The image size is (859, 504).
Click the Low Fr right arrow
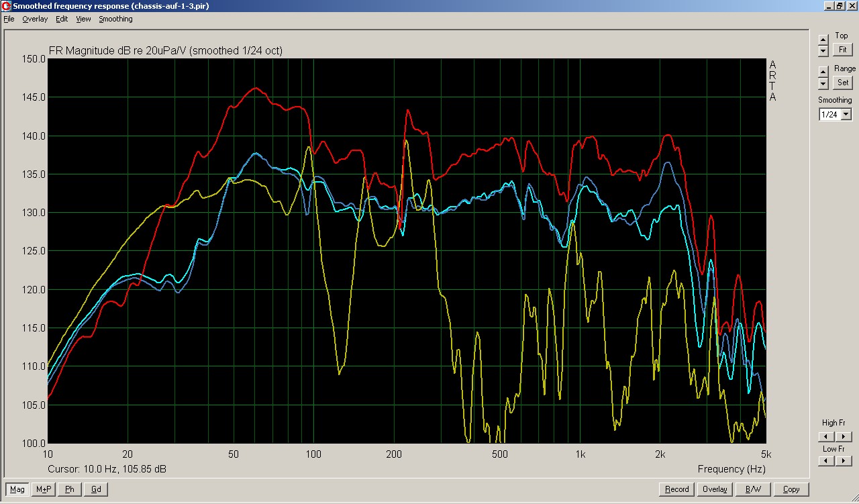click(844, 461)
